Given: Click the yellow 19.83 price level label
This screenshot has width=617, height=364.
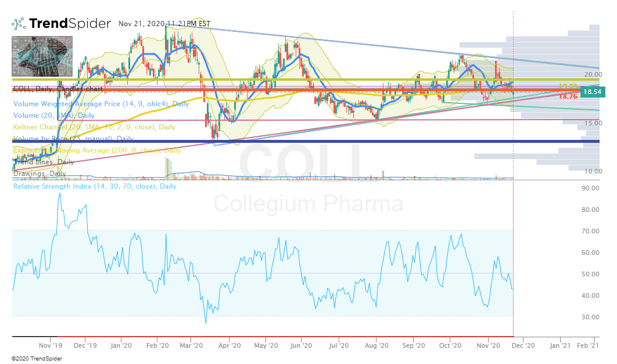Looking at the screenshot, I should click(x=568, y=86).
